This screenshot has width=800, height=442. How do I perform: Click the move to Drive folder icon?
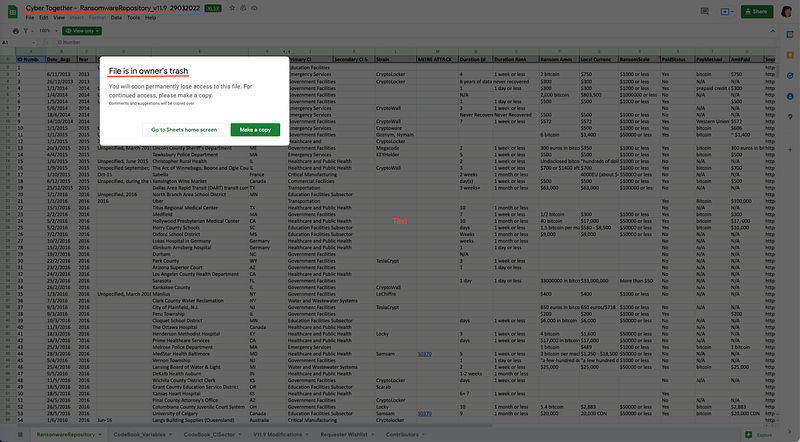point(243,8)
